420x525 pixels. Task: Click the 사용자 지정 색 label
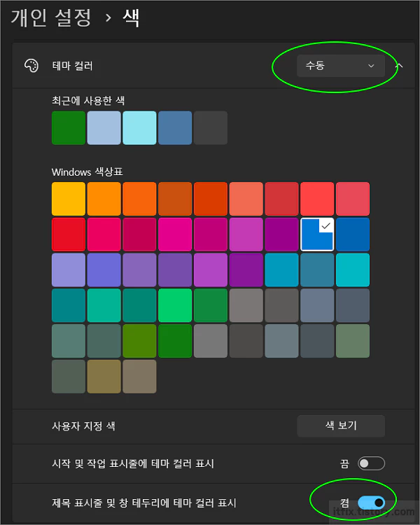83,426
